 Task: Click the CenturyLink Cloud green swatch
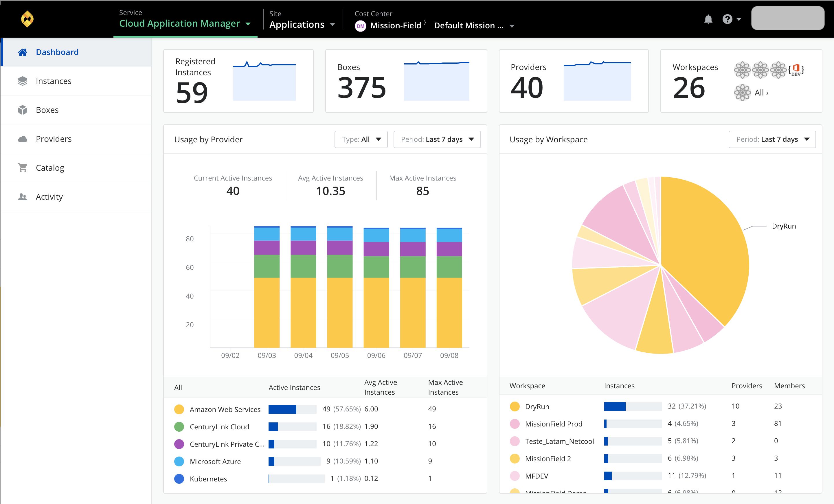(x=179, y=426)
